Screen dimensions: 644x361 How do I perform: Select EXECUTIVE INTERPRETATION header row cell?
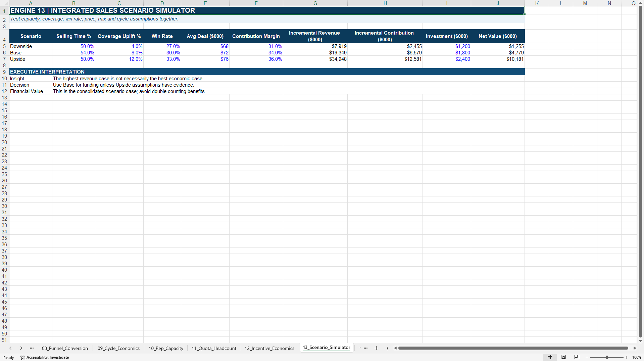(x=267, y=72)
